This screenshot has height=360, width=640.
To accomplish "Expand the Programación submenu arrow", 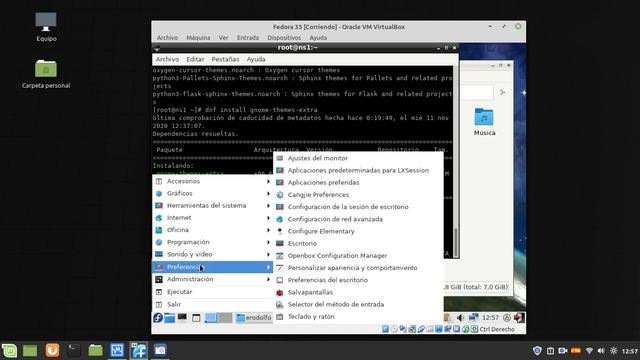I will 268,242.
